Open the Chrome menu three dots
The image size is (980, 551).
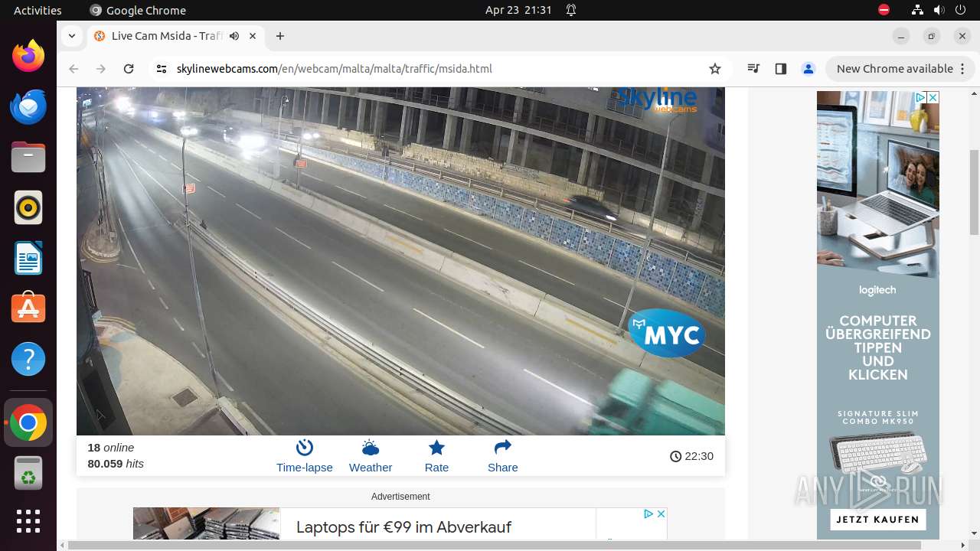(962, 69)
